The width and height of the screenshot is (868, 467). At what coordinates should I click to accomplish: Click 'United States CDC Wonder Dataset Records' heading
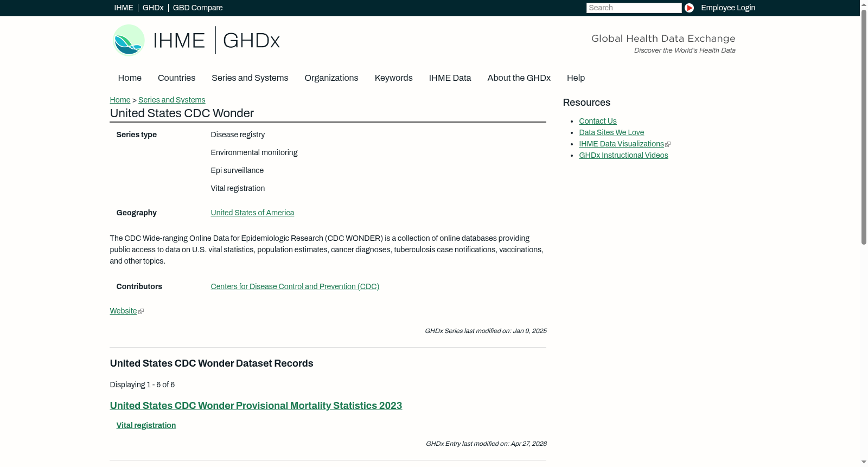[212, 363]
